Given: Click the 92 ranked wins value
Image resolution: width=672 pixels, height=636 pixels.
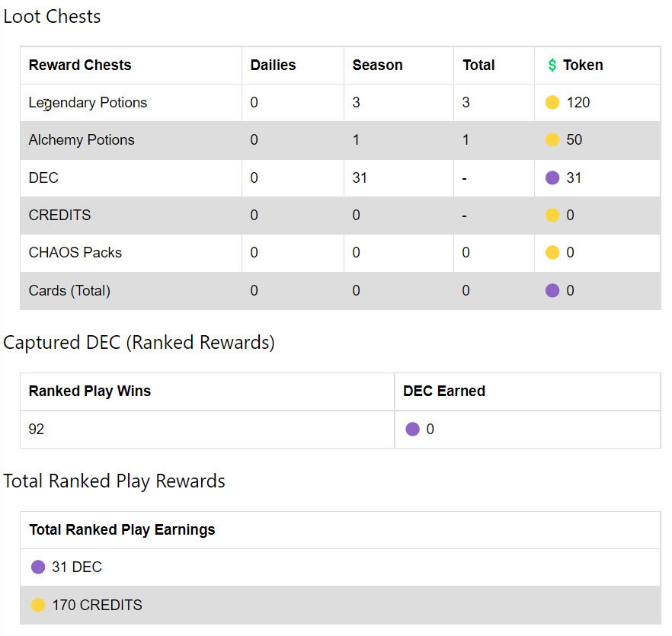Looking at the screenshot, I should pyautogui.click(x=37, y=429).
